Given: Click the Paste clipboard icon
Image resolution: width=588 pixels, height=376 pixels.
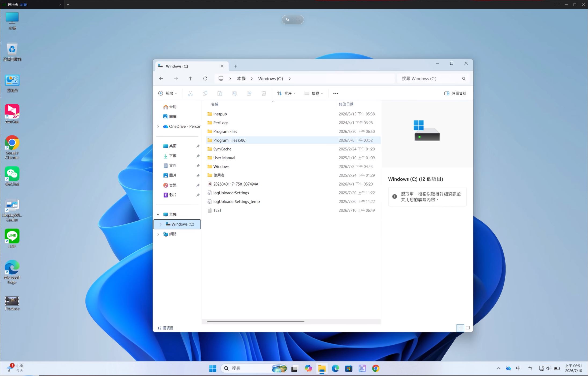Looking at the screenshot, I should click(x=220, y=93).
